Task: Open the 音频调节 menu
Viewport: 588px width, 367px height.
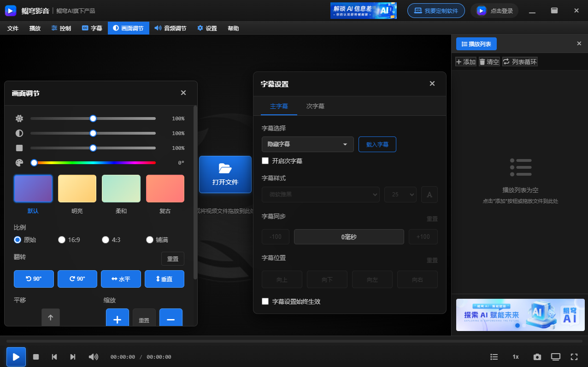Action: 170,28
